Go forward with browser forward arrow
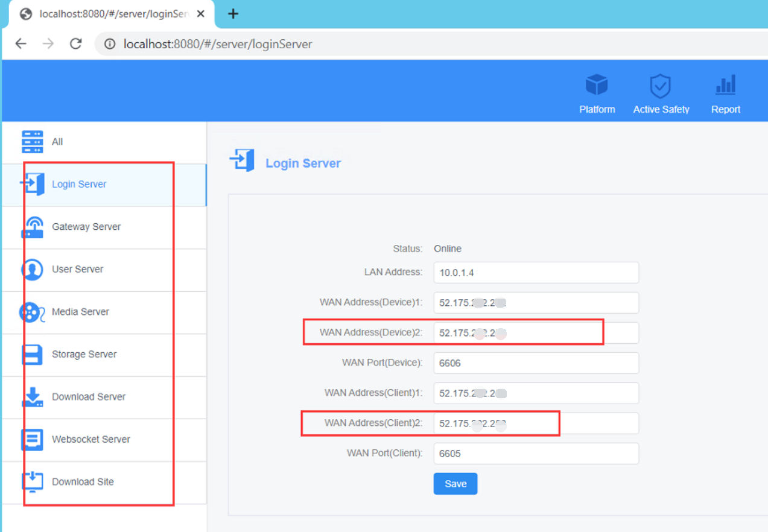768x532 pixels. point(48,43)
